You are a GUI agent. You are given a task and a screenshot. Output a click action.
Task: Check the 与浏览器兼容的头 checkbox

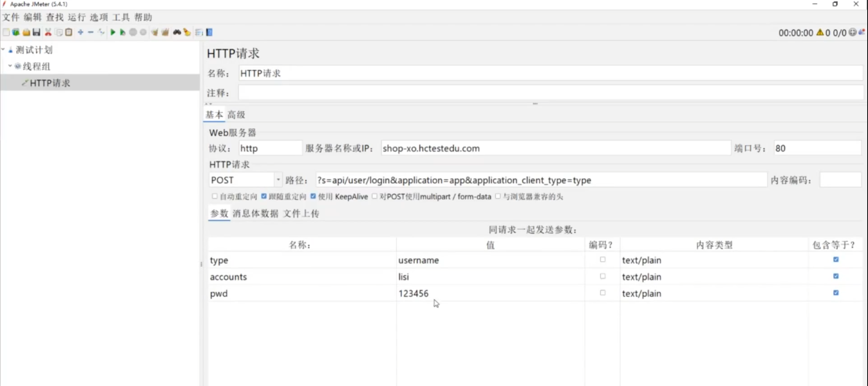coord(498,196)
